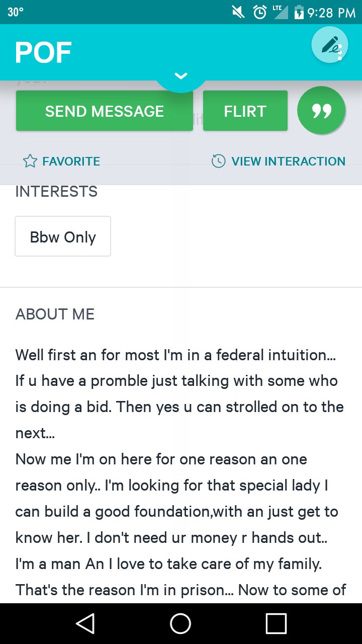Tap the muted notification bell icon
Screen dimensions: 362x644
pos(238,12)
